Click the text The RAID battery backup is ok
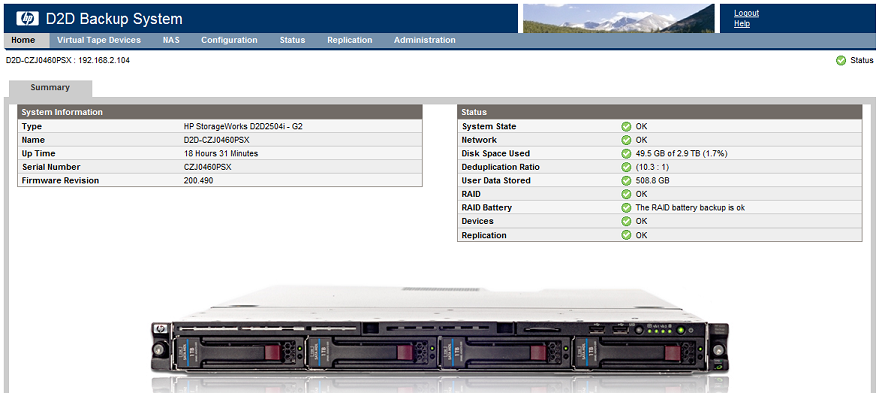The width and height of the screenshot is (879, 393). [x=690, y=207]
